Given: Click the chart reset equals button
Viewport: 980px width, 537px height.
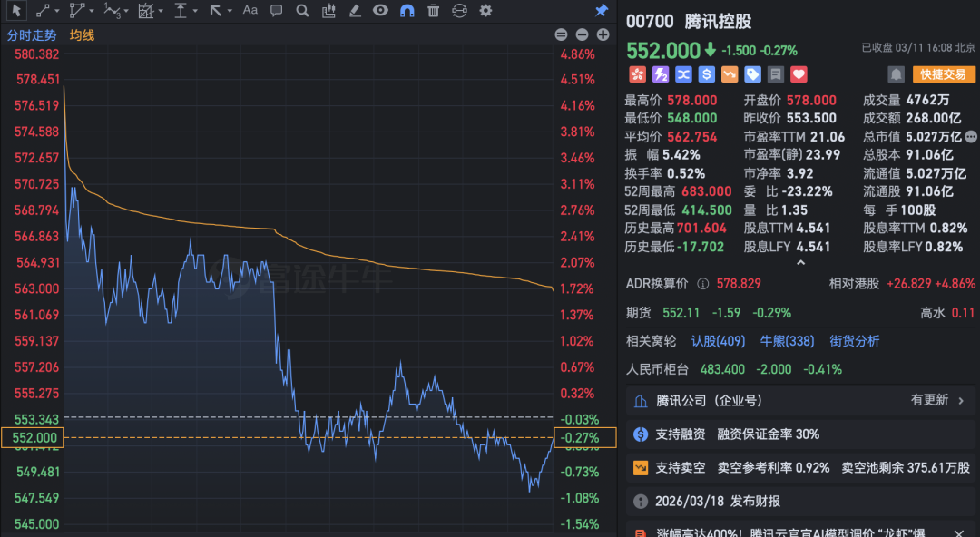Looking at the screenshot, I should [x=562, y=35].
